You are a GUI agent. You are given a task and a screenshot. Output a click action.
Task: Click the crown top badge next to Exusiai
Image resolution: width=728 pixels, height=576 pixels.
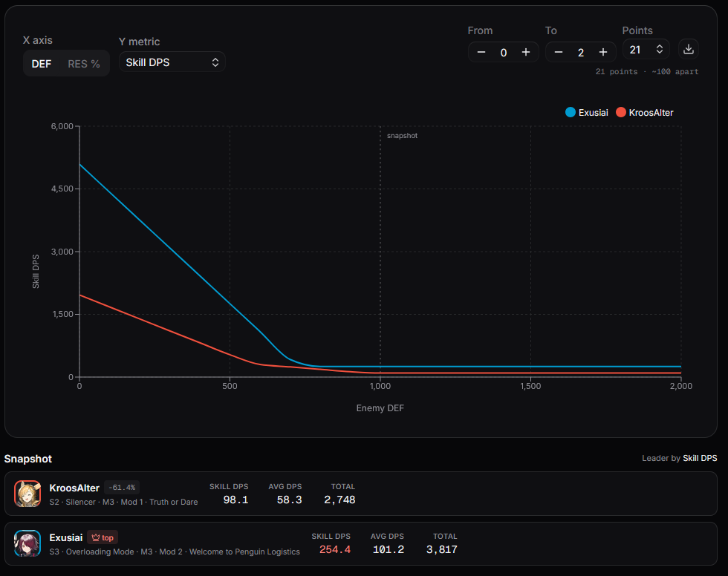[103, 537]
